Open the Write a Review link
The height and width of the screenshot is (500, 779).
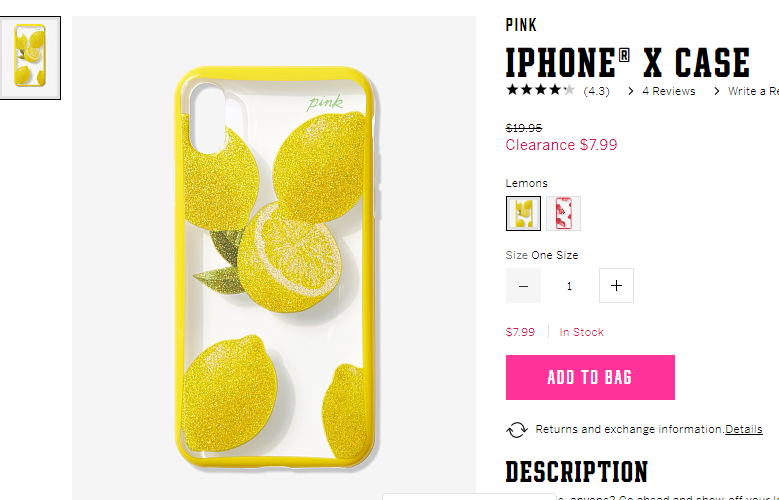[753, 91]
